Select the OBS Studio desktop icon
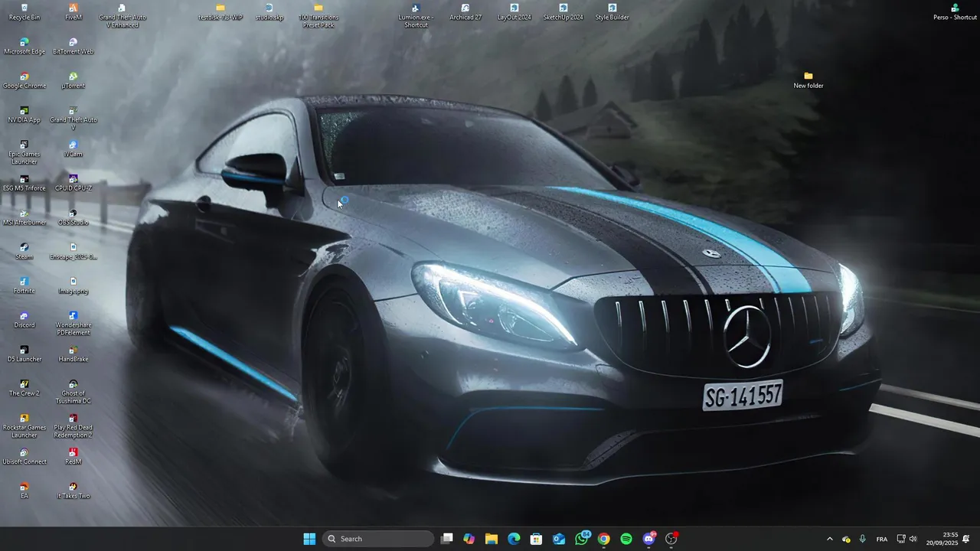 click(x=73, y=217)
